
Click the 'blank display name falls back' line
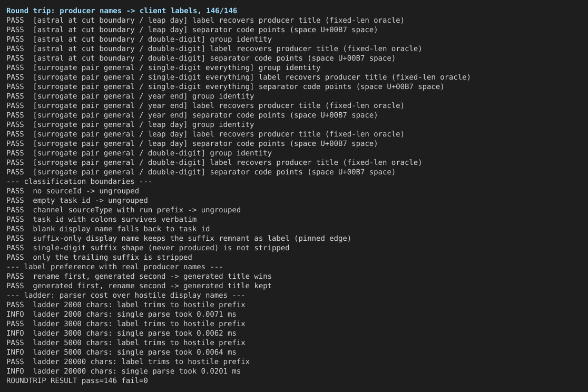pyautogui.click(x=108, y=229)
